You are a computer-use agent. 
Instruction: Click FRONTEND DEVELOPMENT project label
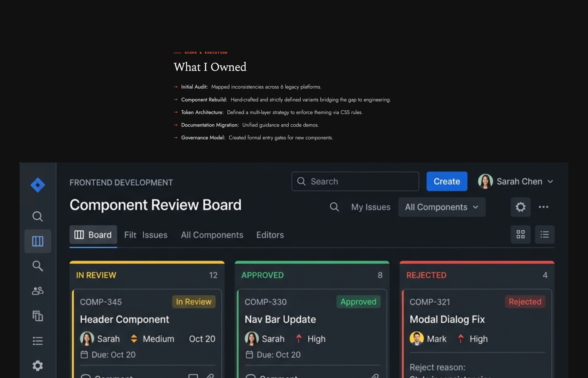point(121,182)
